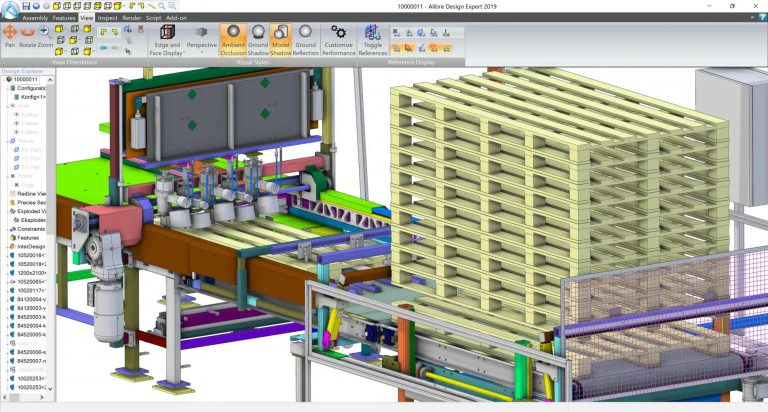The height and width of the screenshot is (412, 768).
Task: Enable Ground Reflection
Action: pyautogui.click(x=306, y=40)
